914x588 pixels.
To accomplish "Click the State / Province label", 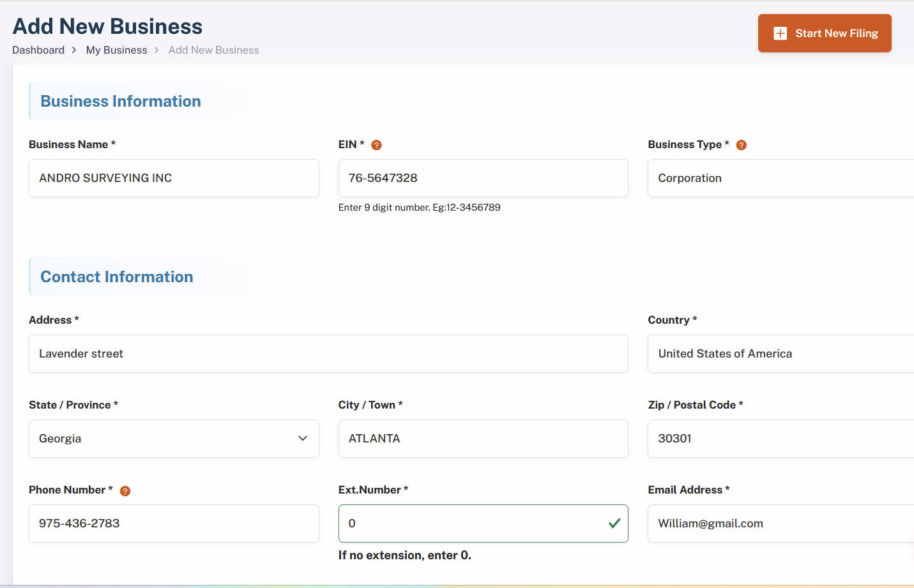I will coord(73,405).
